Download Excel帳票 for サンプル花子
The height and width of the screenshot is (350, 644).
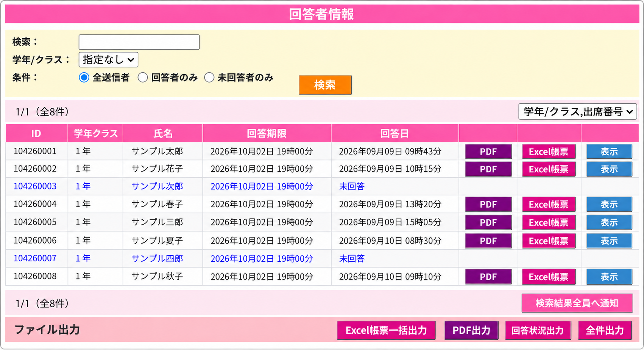click(549, 169)
